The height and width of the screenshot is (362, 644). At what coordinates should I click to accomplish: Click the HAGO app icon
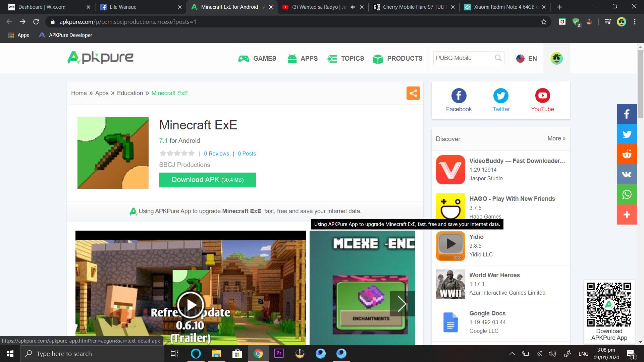(x=450, y=206)
